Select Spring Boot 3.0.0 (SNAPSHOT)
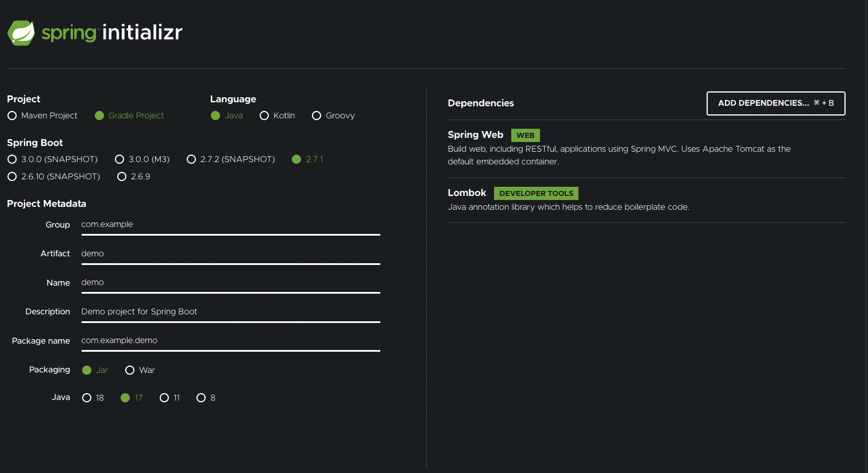The image size is (868, 473). click(52, 159)
